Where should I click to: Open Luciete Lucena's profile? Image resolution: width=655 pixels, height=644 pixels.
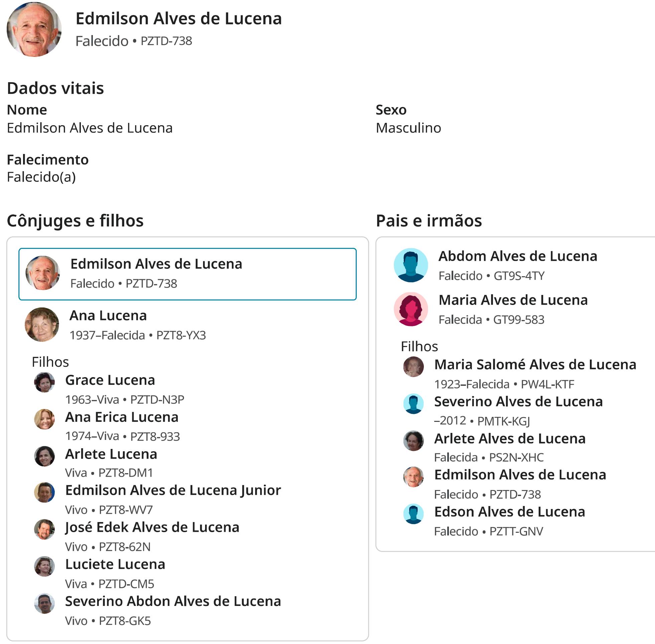click(115, 564)
